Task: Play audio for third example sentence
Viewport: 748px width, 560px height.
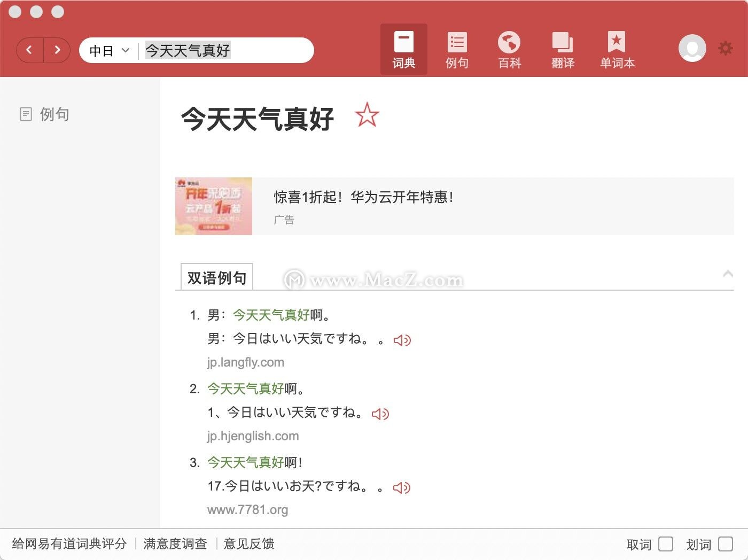Action: click(x=402, y=487)
